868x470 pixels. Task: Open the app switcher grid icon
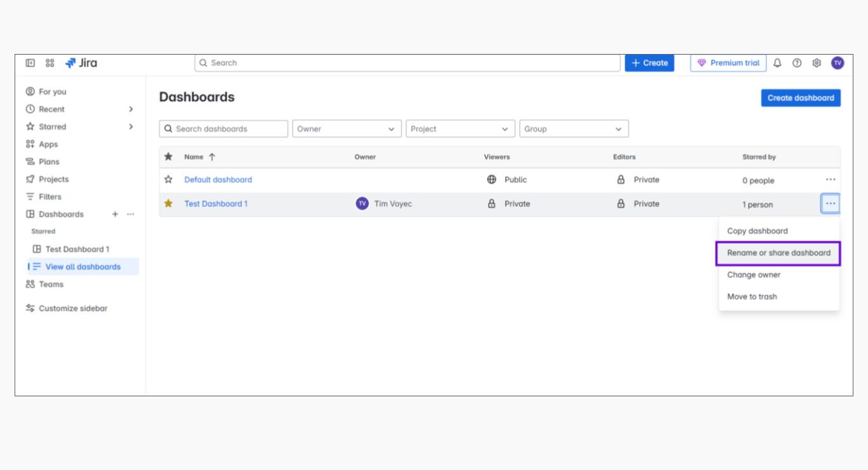point(50,63)
